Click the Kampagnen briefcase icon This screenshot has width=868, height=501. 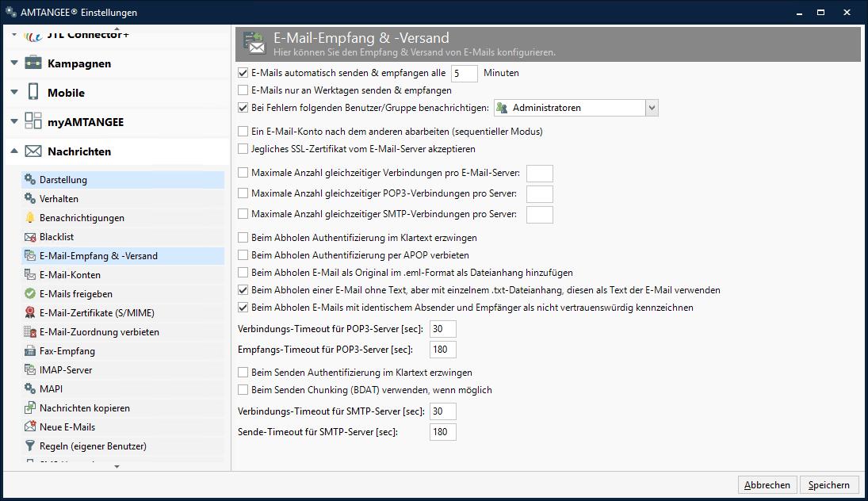[33, 63]
